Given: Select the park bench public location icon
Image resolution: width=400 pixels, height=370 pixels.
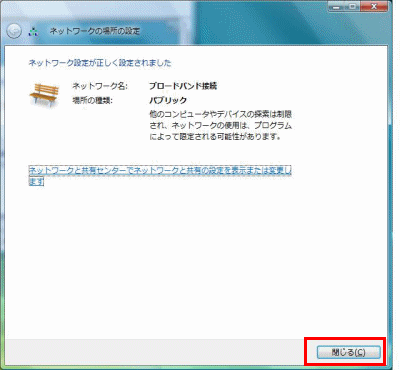Looking at the screenshot, I should coord(44,95).
